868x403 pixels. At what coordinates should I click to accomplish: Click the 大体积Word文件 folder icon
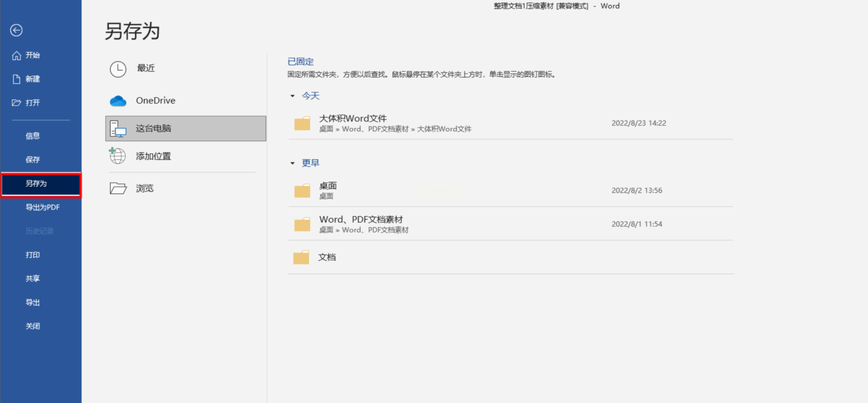point(302,123)
